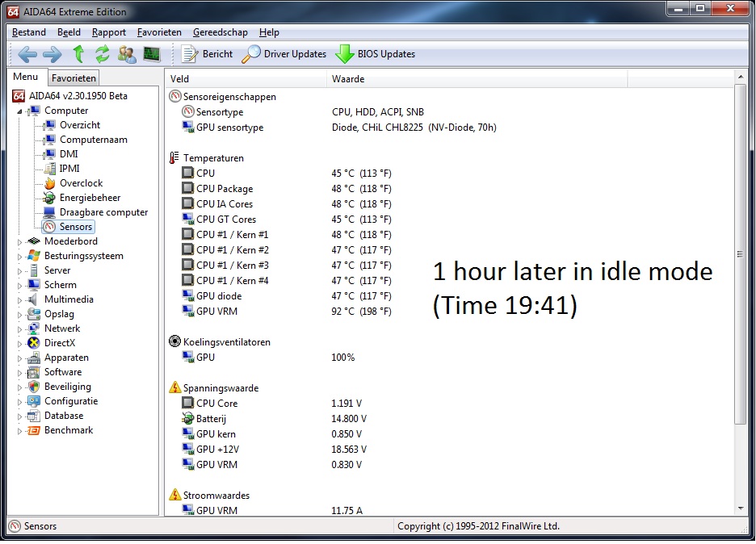756x544 pixels.
Task: Switch to the Favorieten tab in the sidebar
Action: pos(73,78)
